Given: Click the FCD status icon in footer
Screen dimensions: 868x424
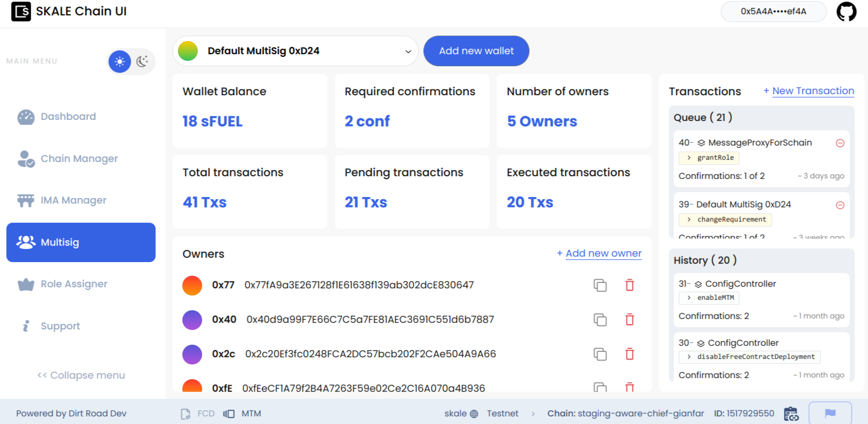Looking at the screenshot, I should (186, 414).
